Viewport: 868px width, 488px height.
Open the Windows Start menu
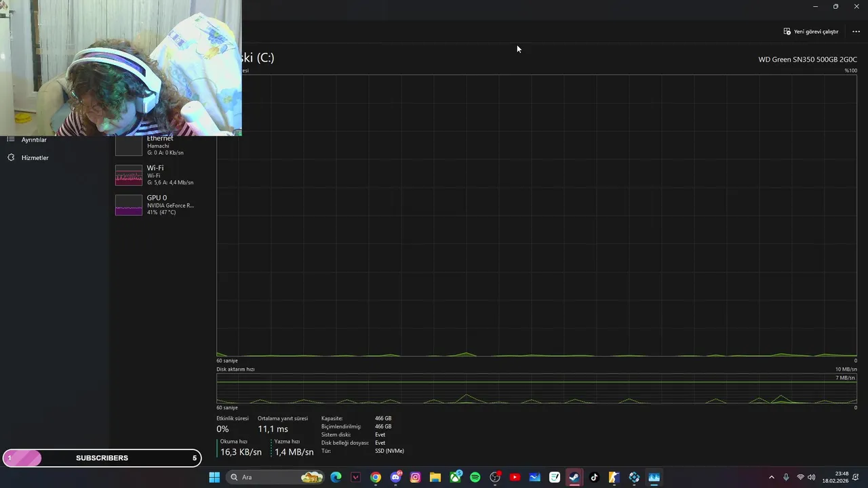tap(214, 477)
